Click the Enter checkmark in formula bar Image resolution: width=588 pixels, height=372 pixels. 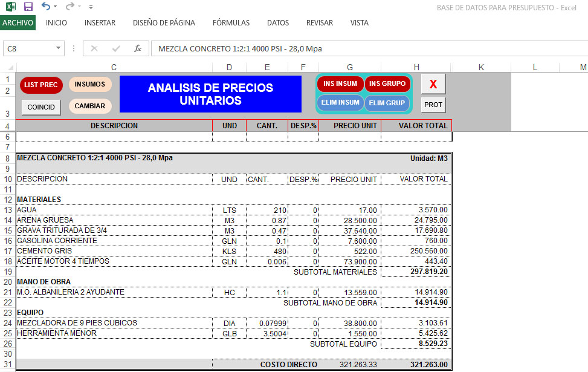(x=116, y=48)
